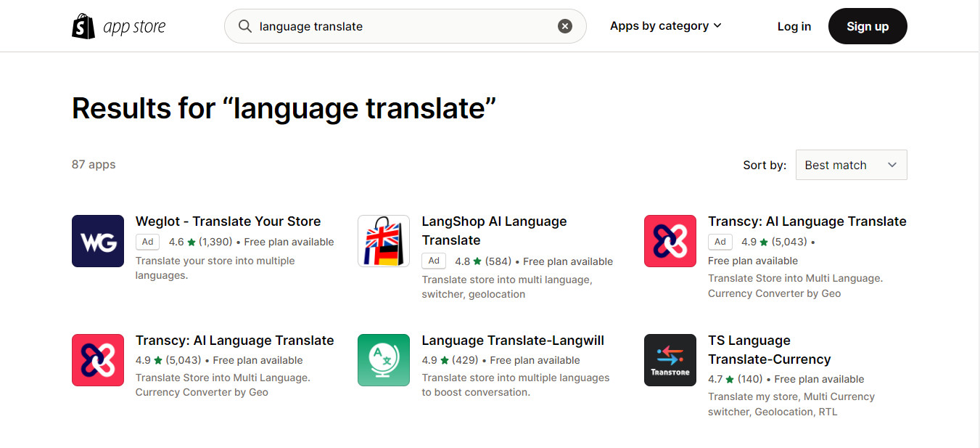Image resolution: width=980 pixels, height=448 pixels.
Task: Open the Weglot WG app icon
Action: 98,241
